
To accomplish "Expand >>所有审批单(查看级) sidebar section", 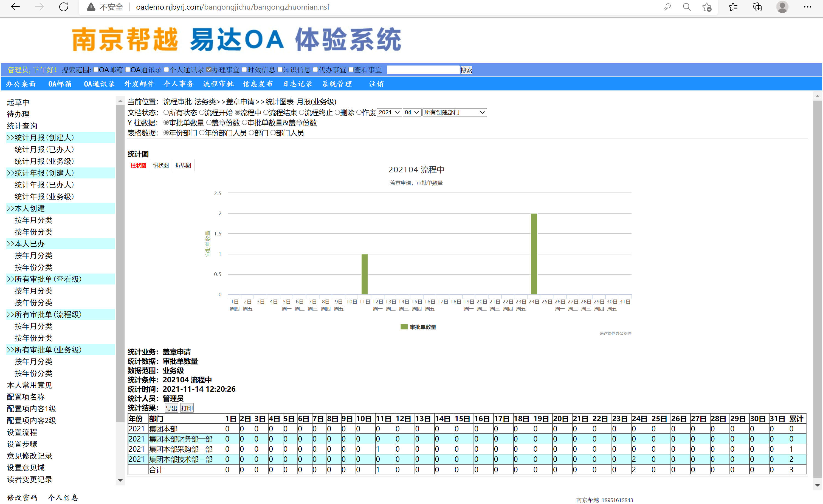I will (x=60, y=279).
